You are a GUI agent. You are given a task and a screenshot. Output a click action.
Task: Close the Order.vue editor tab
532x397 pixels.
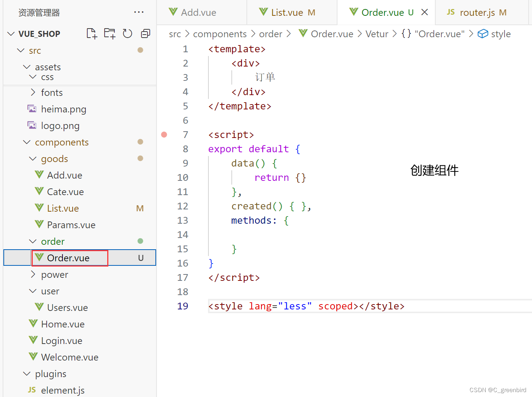point(424,12)
